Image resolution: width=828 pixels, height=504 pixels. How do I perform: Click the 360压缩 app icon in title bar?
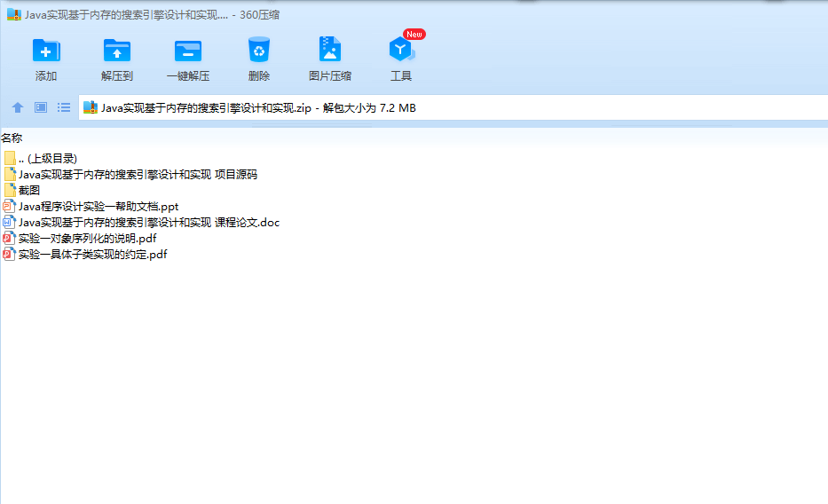tap(13, 15)
